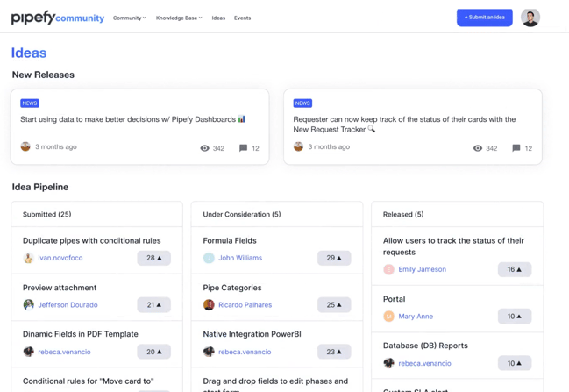Viewport: 569px width, 392px height.
Task: Expand the Community dropdown menu
Action: click(129, 18)
